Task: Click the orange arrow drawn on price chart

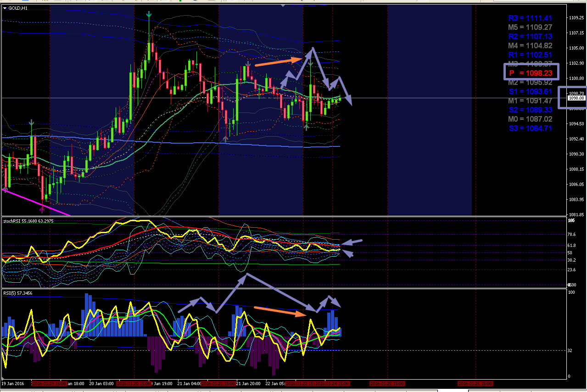Action: pos(278,62)
